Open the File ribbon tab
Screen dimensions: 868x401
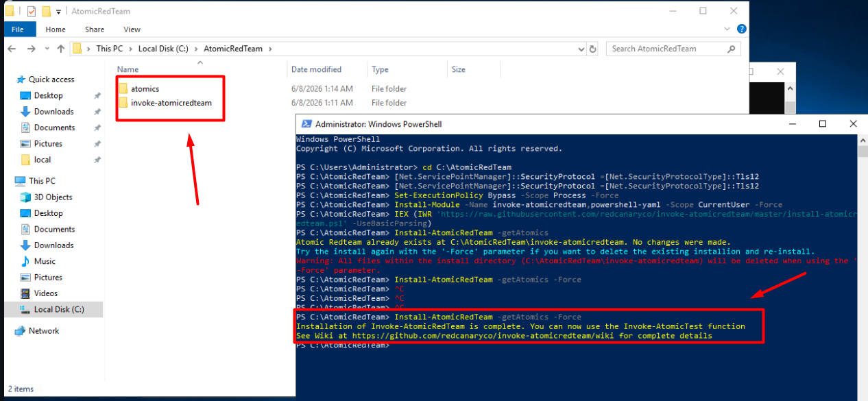[18, 29]
